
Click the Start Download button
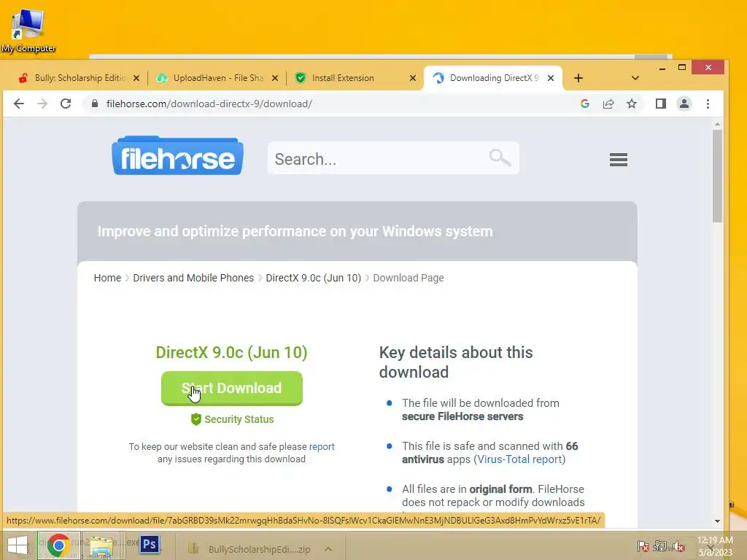232,389
